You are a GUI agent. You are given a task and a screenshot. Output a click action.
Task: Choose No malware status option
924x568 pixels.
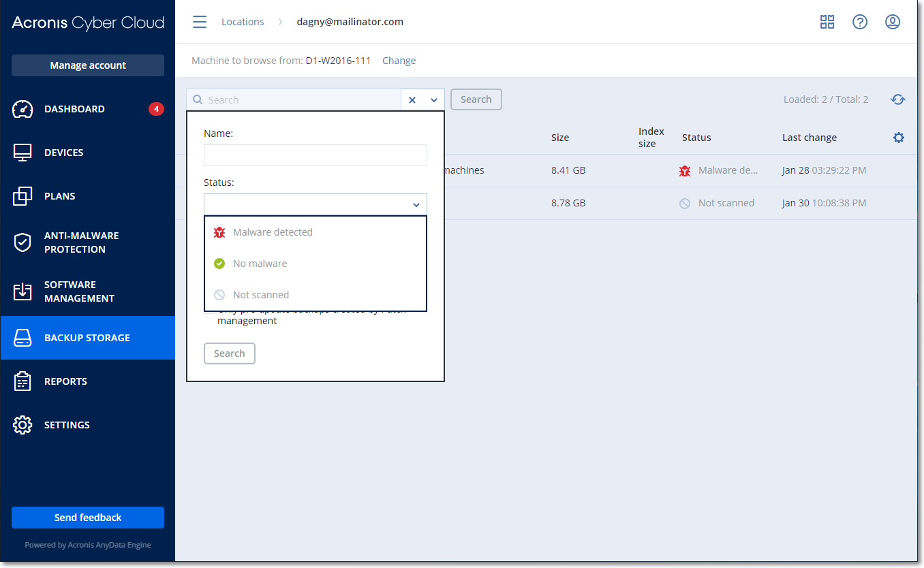(x=260, y=264)
